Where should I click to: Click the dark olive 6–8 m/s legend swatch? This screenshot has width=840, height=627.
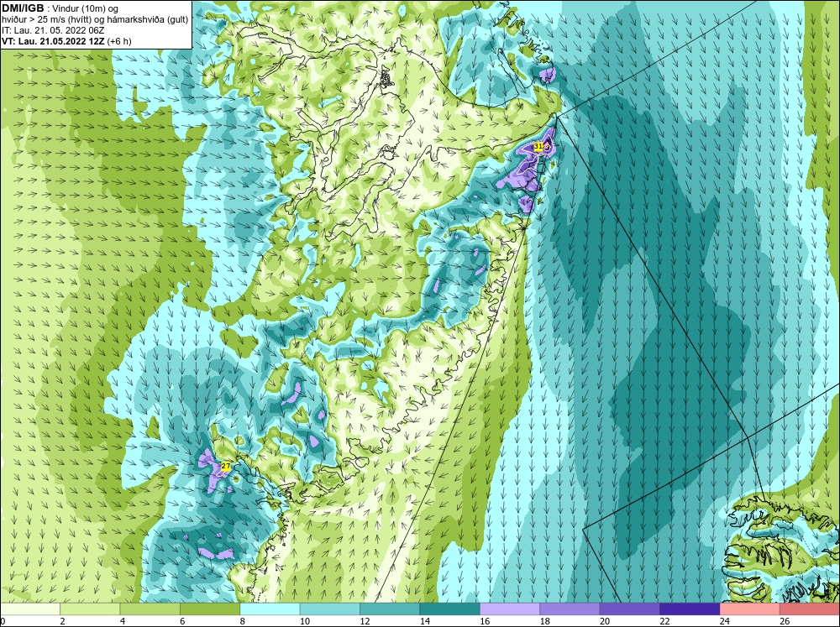210,609
